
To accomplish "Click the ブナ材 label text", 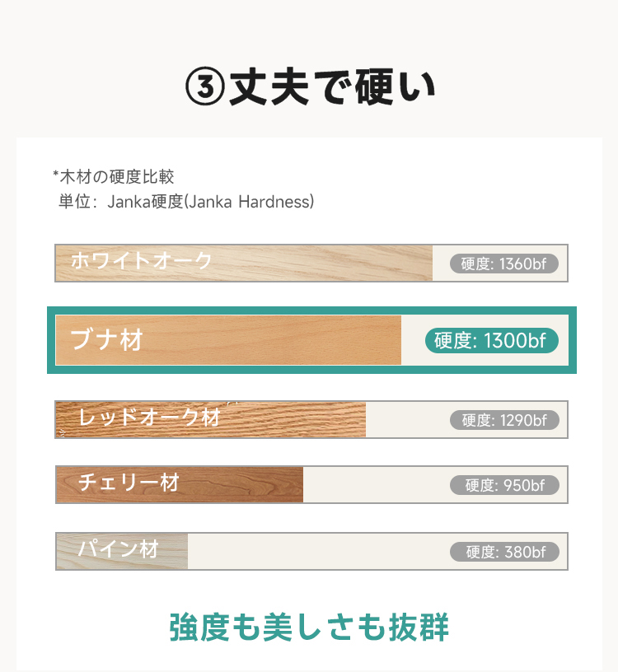I will coord(106,340).
